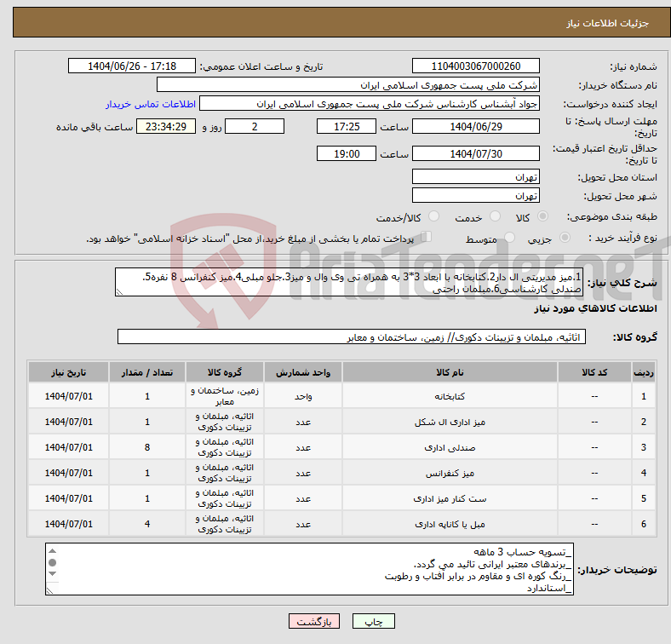Click the date 1404/07/01 in row 1
The image size is (671, 644).
(68, 396)
